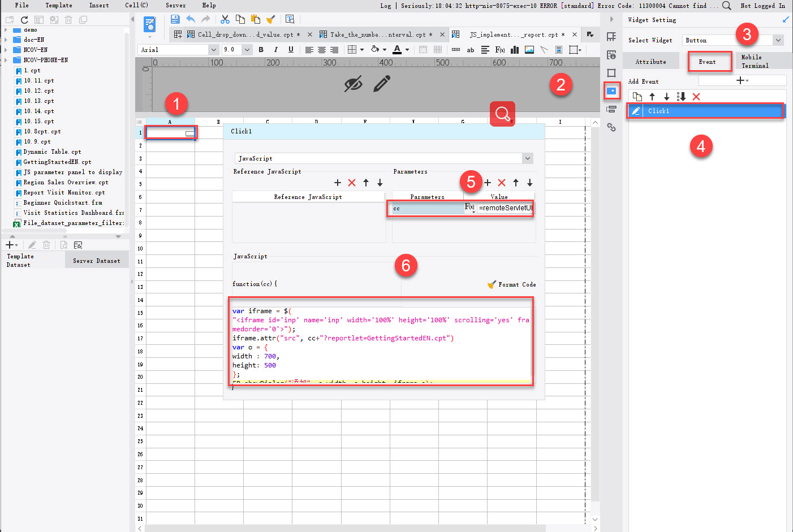Toggle italic formatting
Viewport: 793px width, 532px height.
coord(275,50)
